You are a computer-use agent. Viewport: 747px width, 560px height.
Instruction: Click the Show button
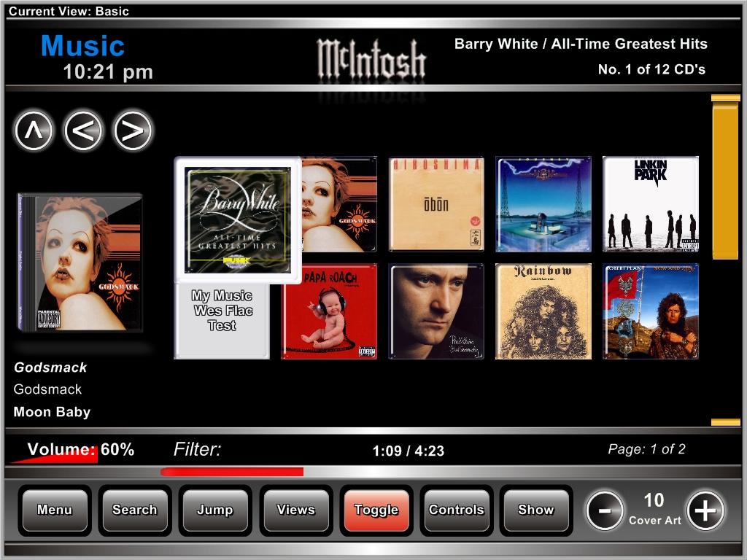536,510
